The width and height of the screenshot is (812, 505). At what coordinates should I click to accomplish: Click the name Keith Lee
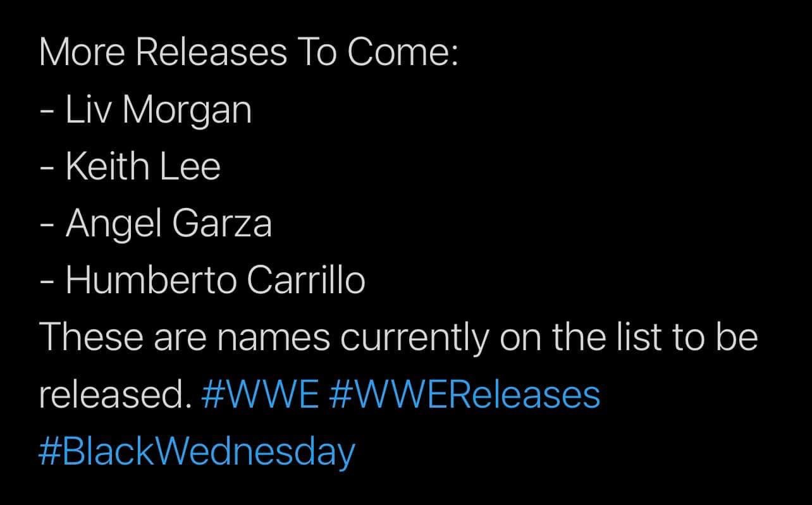[143, 167]
